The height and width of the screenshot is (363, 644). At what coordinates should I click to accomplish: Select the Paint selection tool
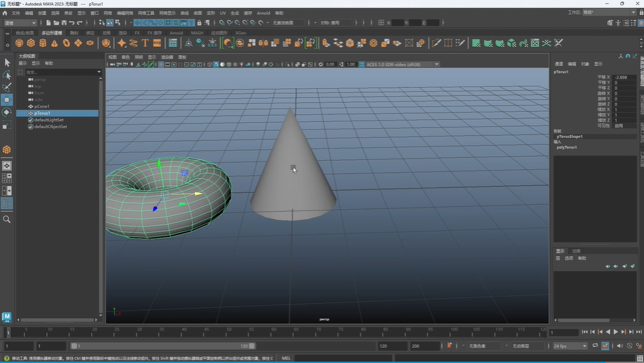pos(7,87)
